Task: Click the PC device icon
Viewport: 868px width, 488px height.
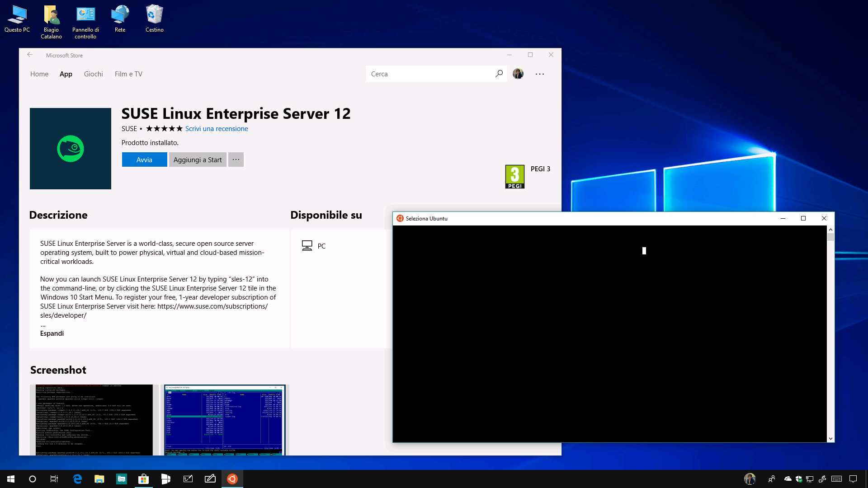Action: (x=307, y=246)
